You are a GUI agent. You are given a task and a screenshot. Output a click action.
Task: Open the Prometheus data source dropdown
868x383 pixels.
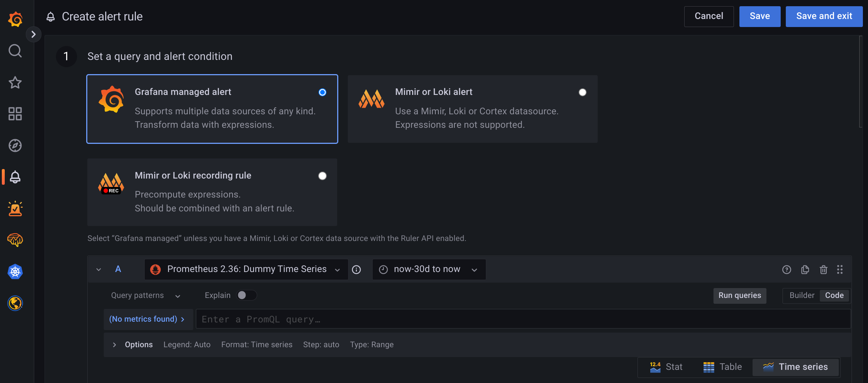click(246, 269)
